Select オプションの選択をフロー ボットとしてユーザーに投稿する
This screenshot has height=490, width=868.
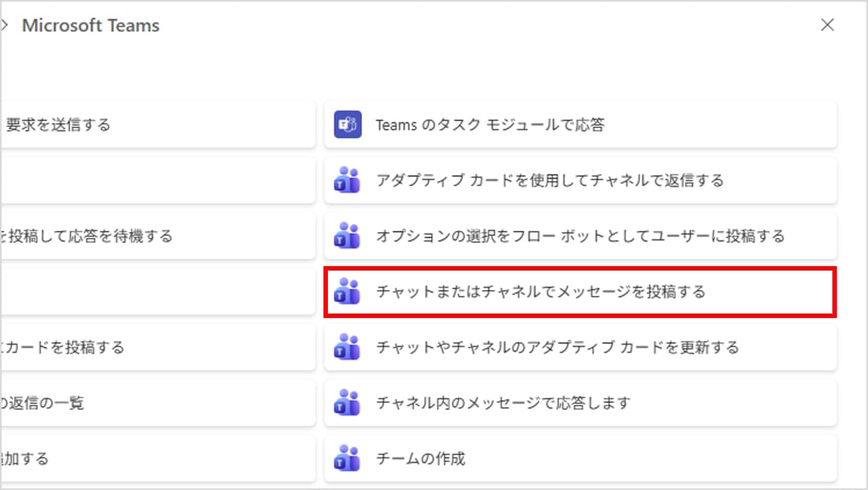coord(580,236)
